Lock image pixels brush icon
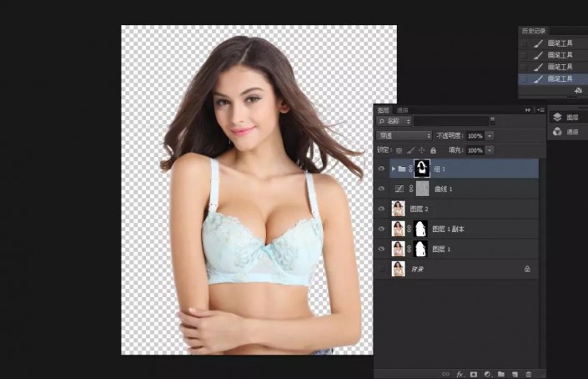Screen dimensions: 588x379 click(x=410, y=150)
